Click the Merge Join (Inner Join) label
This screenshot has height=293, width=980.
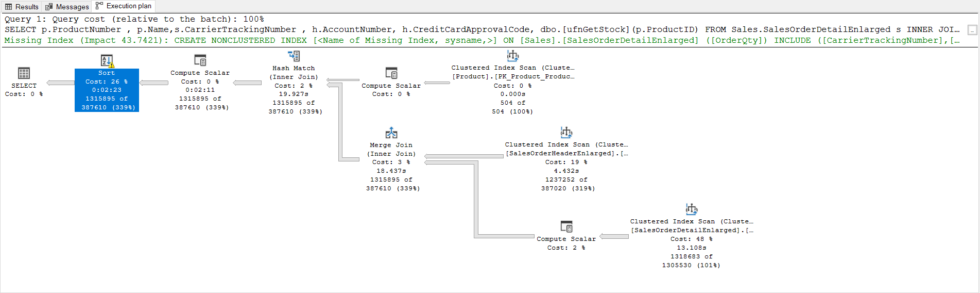[x=391, y=150]
